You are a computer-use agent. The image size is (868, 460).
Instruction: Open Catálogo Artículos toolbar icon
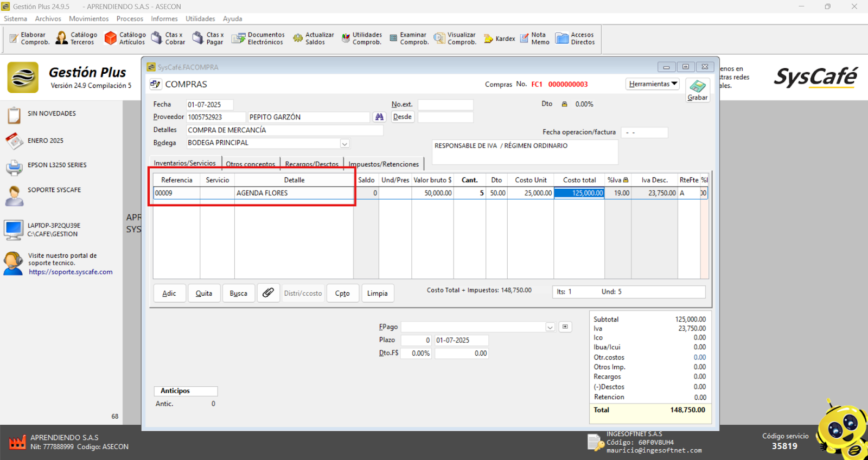(125, 38)
